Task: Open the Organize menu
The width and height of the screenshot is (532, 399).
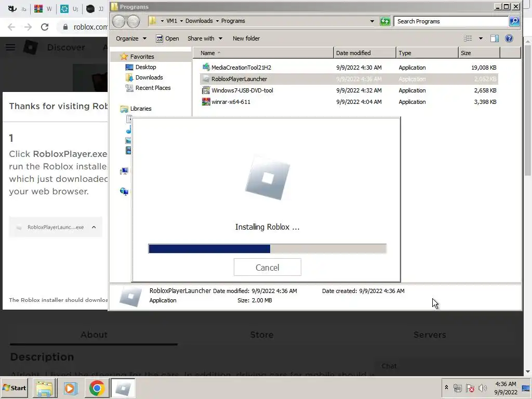Action: coord(131,38)
